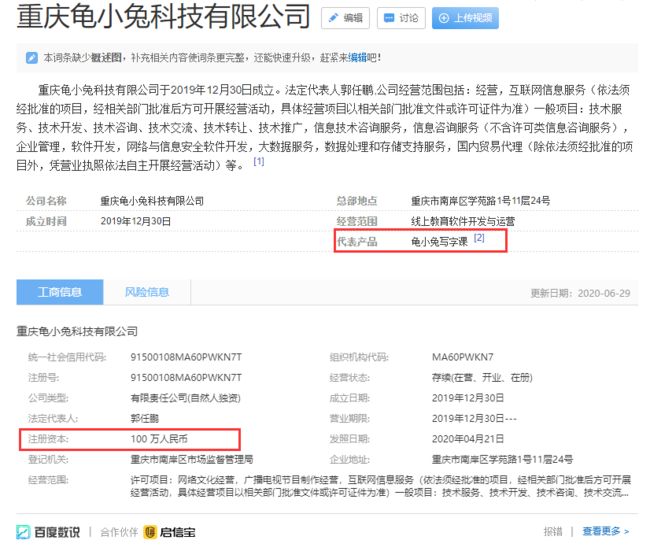Open reference [2] next to 龟小兔写字课
This screenshot has width=650, height=551.
pyautogui.click(x=479, y=238)
